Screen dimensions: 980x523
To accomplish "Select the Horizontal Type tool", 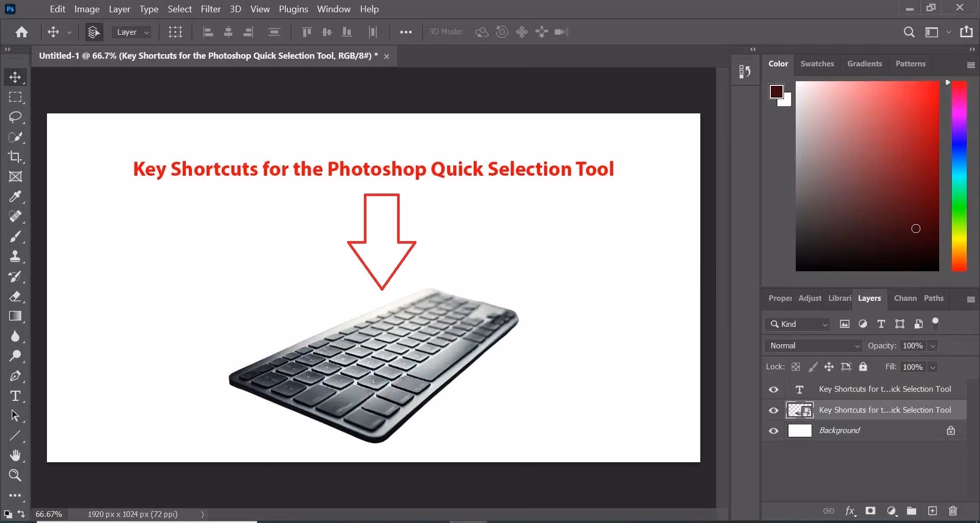I will coord(15,396).
